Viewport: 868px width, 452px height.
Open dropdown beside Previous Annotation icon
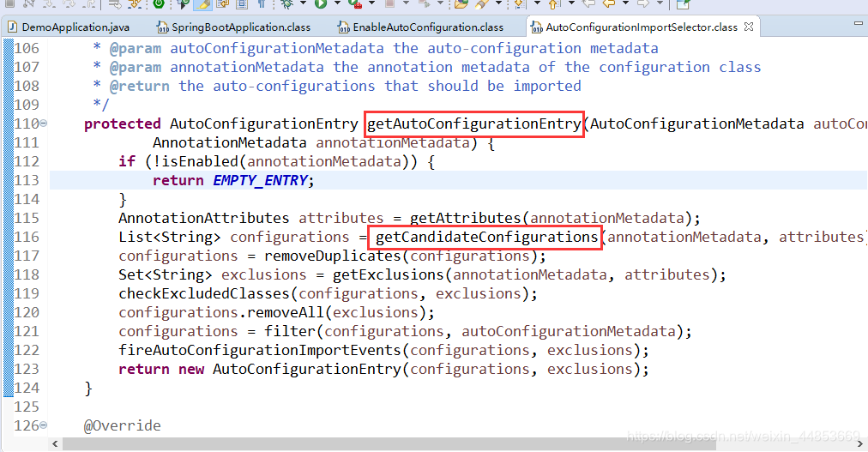(571, 3)
